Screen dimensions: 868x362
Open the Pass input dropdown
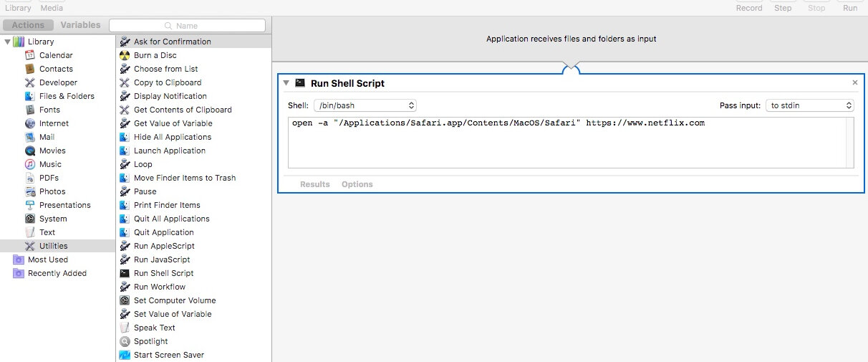click(x=810, y=105)
